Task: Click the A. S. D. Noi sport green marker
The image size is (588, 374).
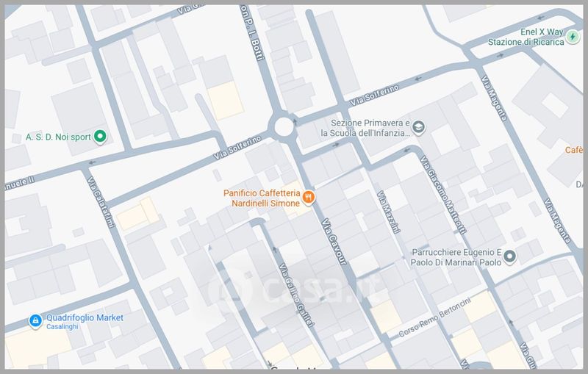Action: (x=101, y=137)
